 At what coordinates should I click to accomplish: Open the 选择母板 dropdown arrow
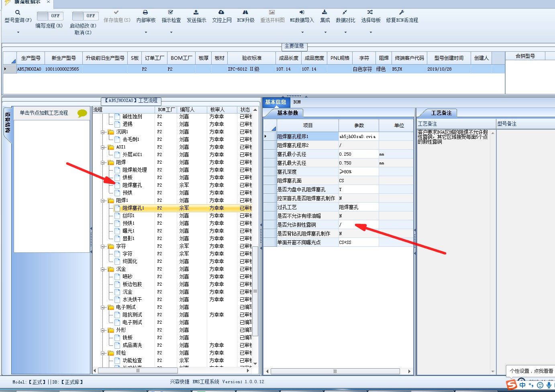[x=371, y=32]
